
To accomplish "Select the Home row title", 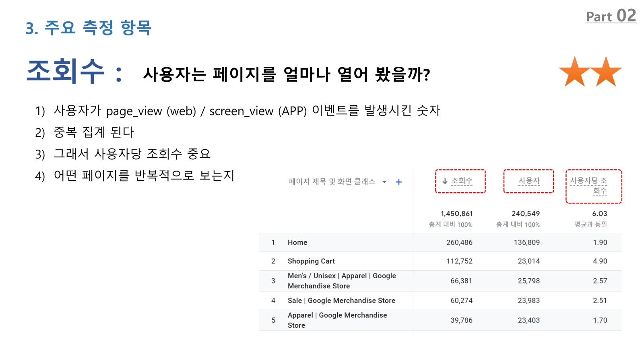I will 297,243.
